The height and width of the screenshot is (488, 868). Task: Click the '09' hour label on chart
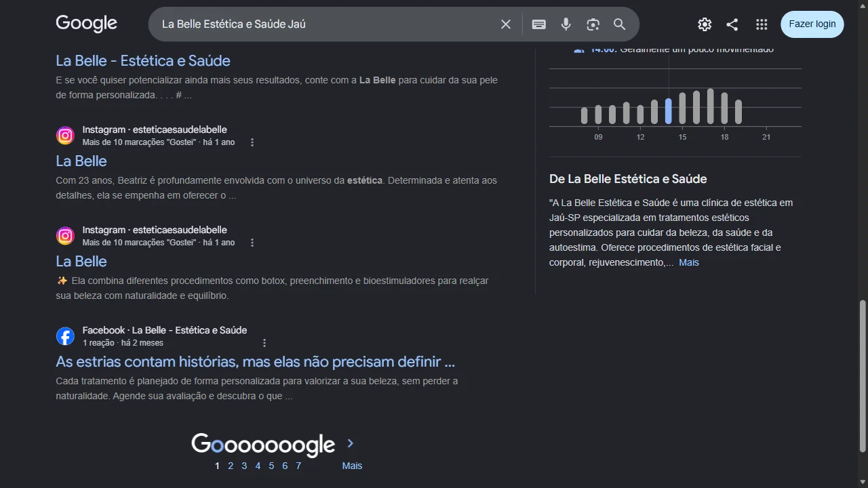pos(598,137)
